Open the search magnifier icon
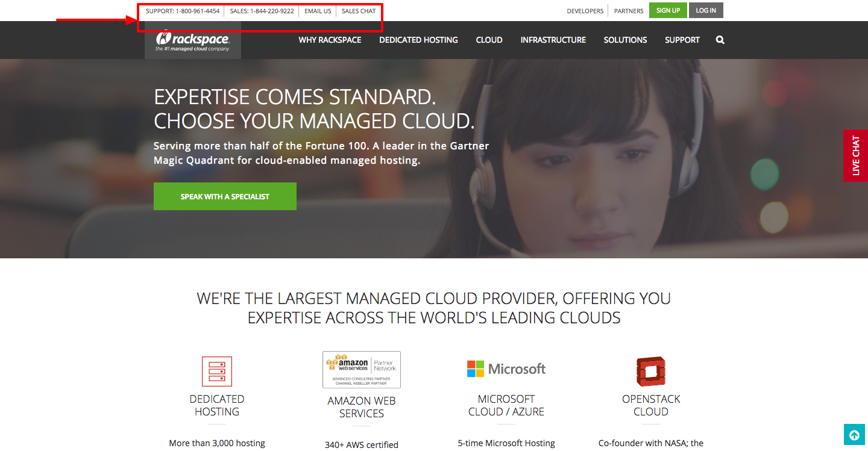 (x=720, y=40)
